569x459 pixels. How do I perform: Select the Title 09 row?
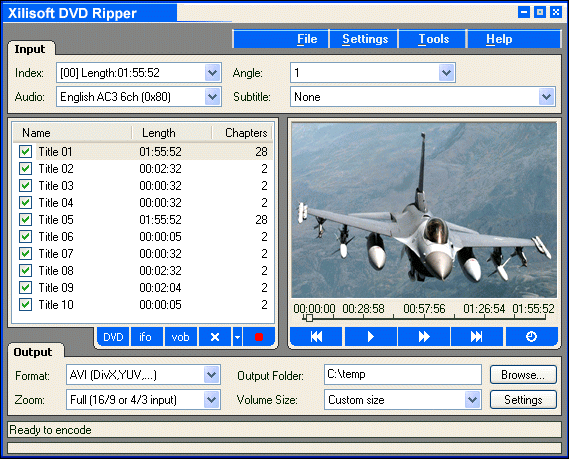143,288
